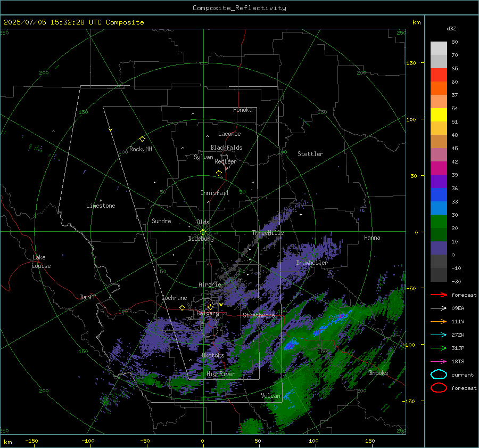Click the purple swatch above 36 dBZ
Screen dimensions: 479x448
439,181
